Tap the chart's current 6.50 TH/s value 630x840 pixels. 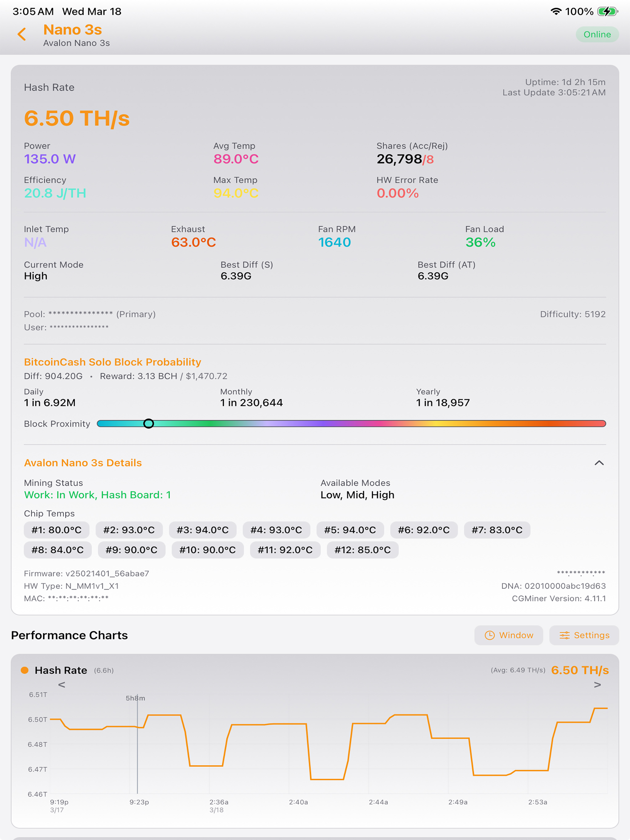click(x=580, y=670)
